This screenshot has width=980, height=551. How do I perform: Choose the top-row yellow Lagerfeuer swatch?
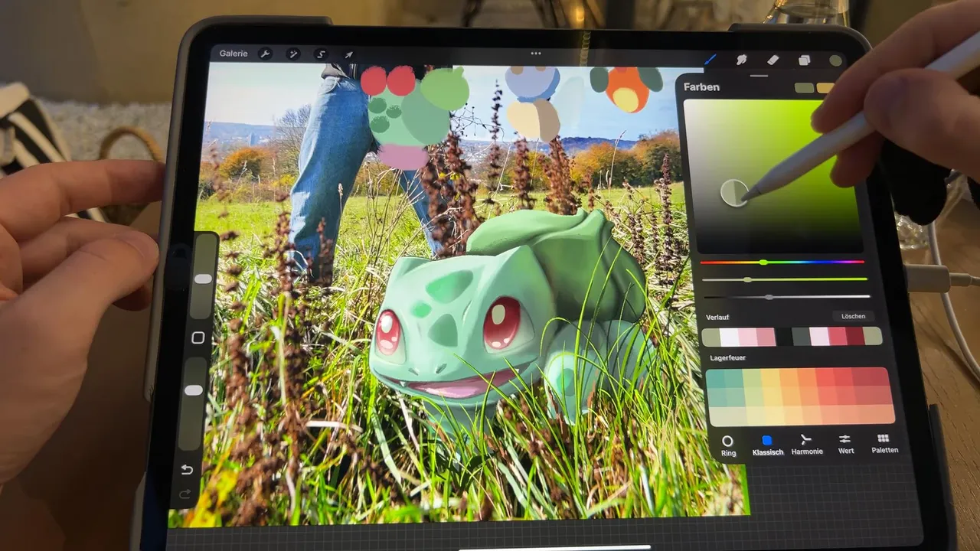click(x=770, y=377)
